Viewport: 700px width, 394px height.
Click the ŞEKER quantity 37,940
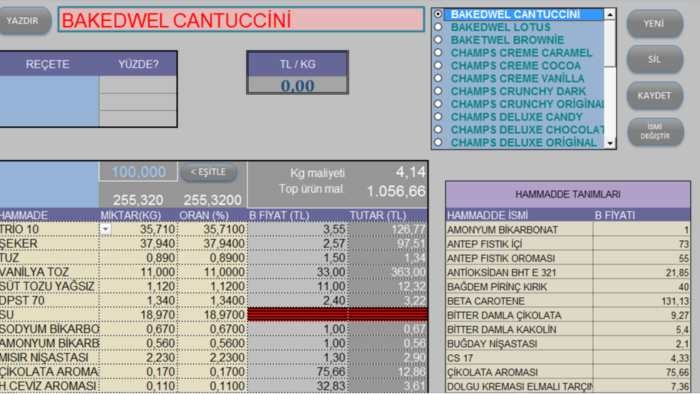[x=138, y=244]
